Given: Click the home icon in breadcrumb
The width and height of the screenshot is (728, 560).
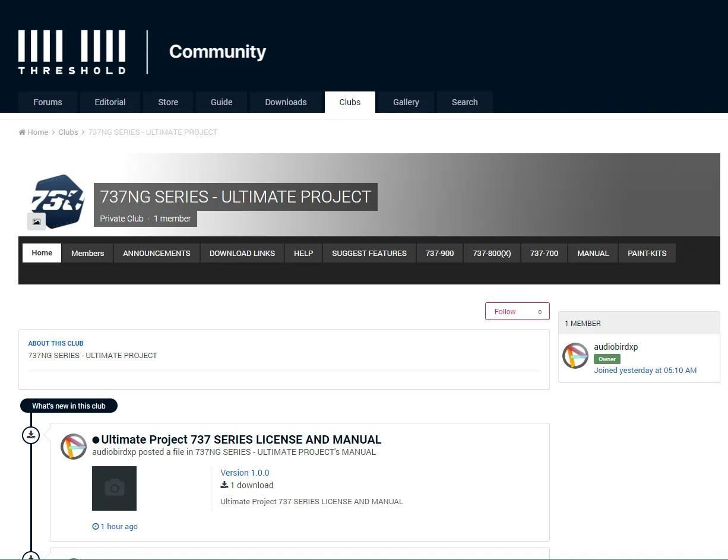Looking at the screenshot, I should coord(22,132).
